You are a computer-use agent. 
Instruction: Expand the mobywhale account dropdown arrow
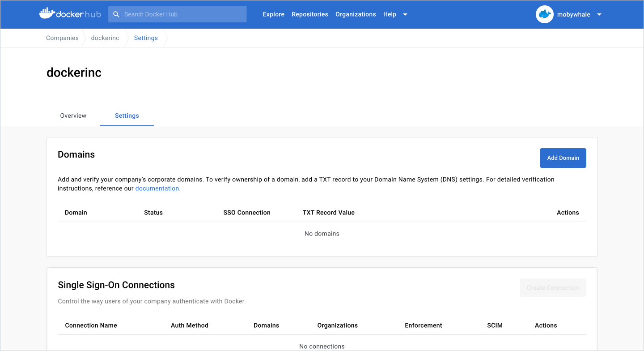(599, 14)
